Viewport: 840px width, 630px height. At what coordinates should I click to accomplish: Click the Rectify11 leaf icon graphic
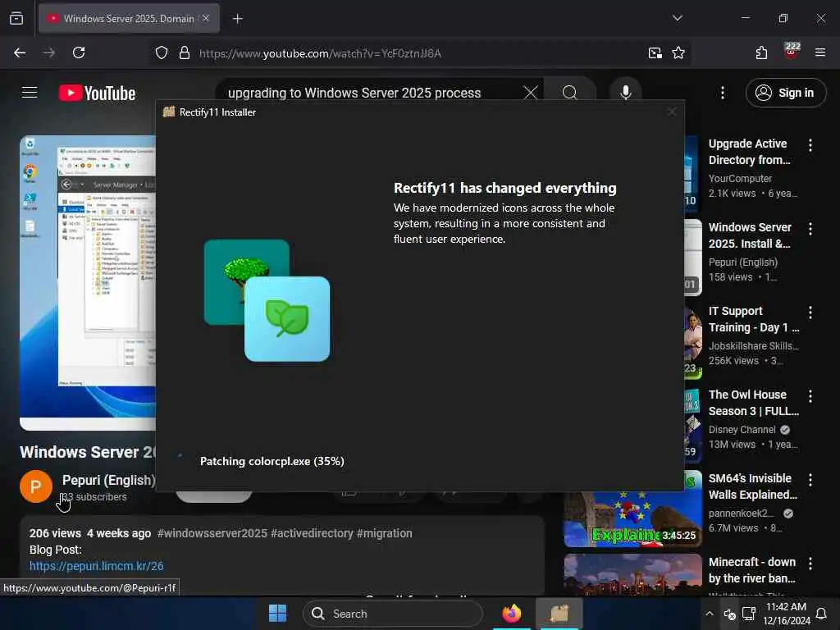[x=287, y=319]
